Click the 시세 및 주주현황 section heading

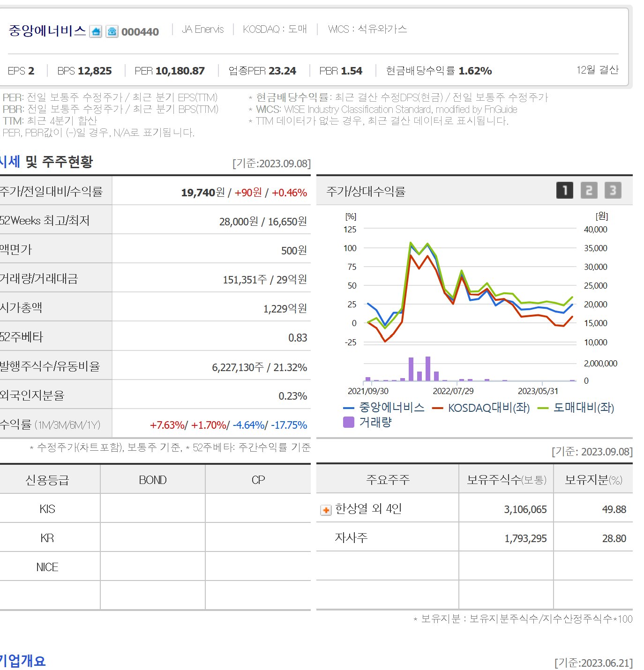(46, 162)
